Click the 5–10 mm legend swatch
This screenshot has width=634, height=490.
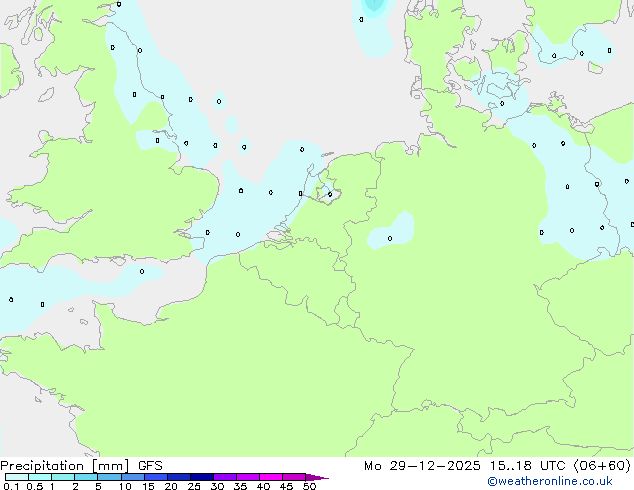[110, 477]
